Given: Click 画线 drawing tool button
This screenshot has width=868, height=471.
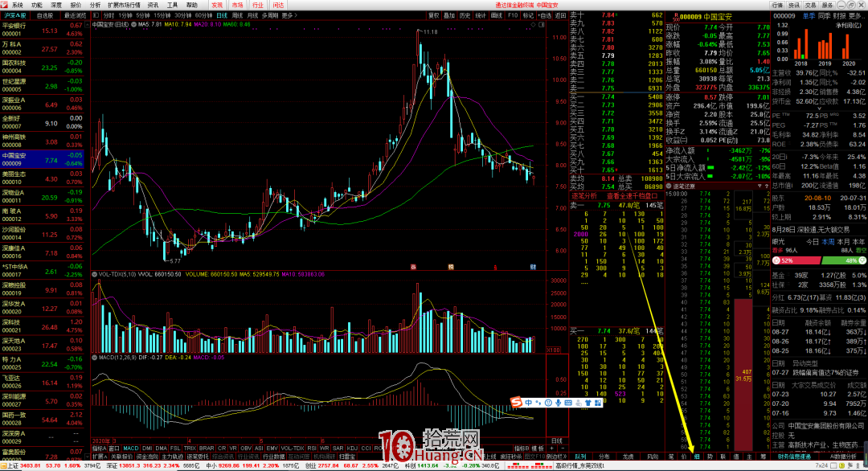Looking at the screenshot, I should [497, 15].
